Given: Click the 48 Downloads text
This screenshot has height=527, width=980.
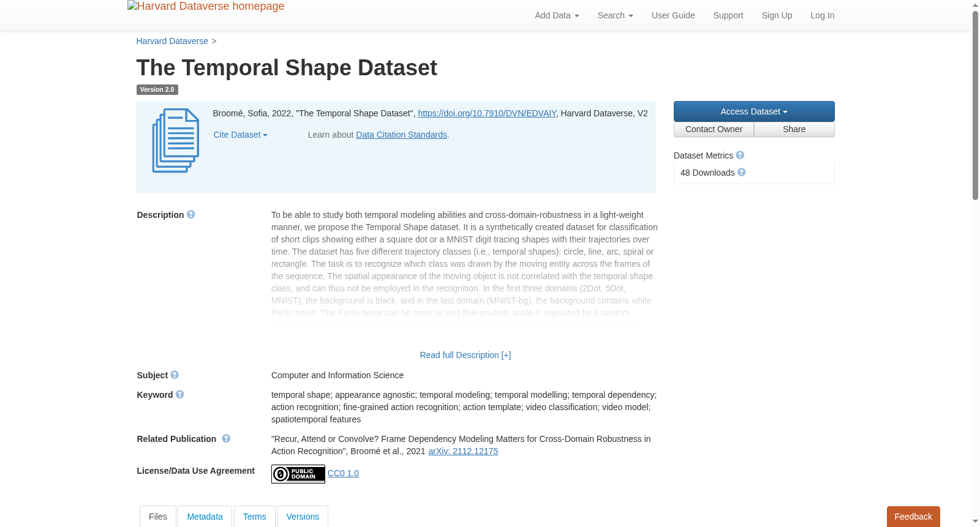Looking at the screenshot, I should pyautogui.click(x=707, y=173).
